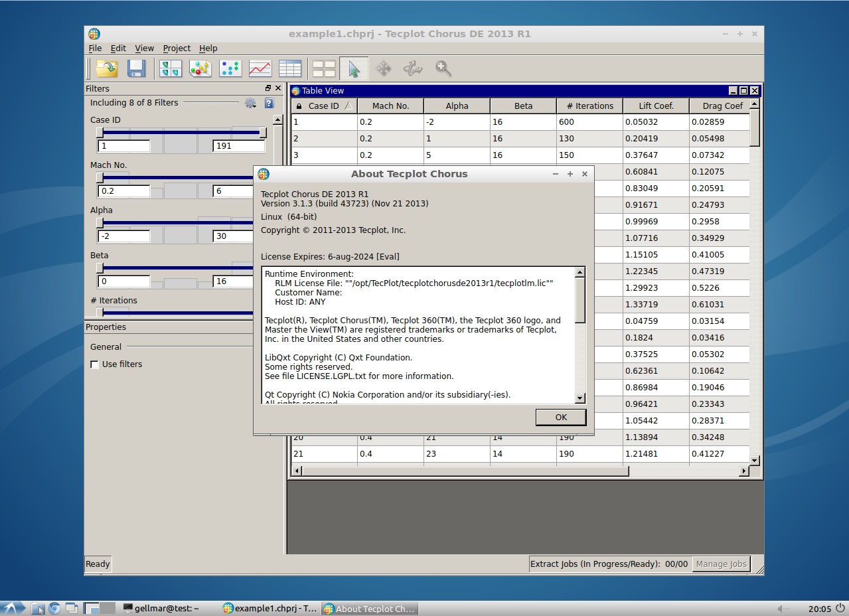Click the volume icon in system tray
Image resolution: width=849 pixels, height=616 pixels.
point(784,609)
